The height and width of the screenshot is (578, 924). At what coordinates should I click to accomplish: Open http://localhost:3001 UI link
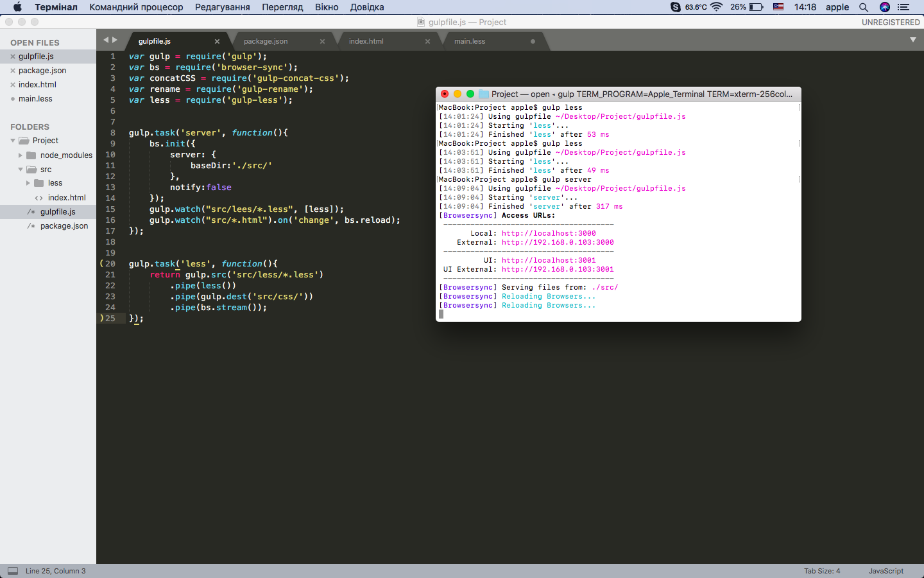click(549, 261)
